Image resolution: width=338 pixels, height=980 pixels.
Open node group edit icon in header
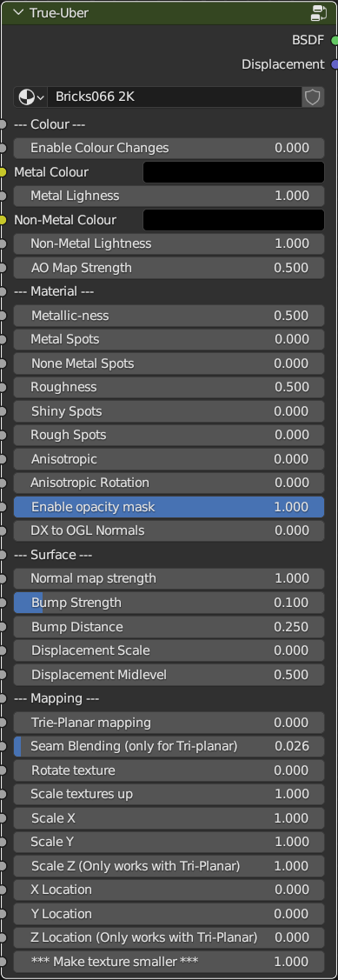point(319,12)
